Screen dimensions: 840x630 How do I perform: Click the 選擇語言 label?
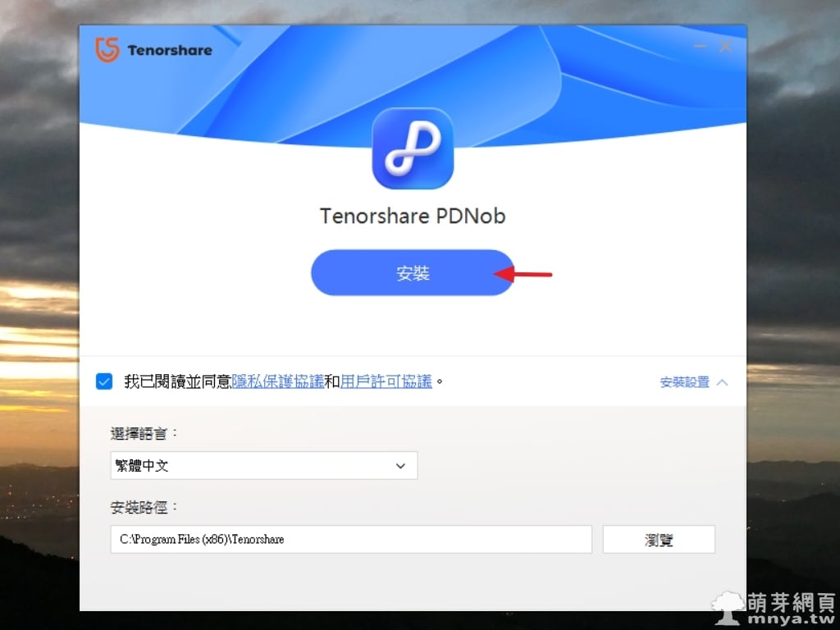(144, 433)
